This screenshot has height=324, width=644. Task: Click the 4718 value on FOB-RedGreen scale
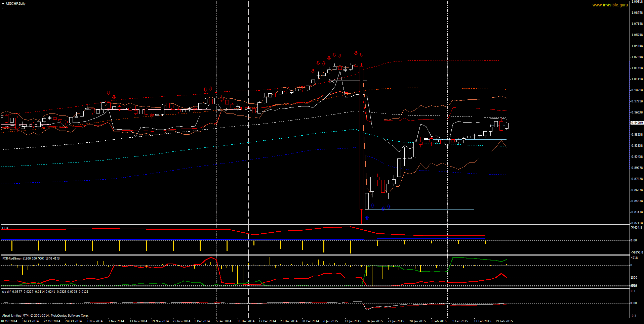click(634, 258)
